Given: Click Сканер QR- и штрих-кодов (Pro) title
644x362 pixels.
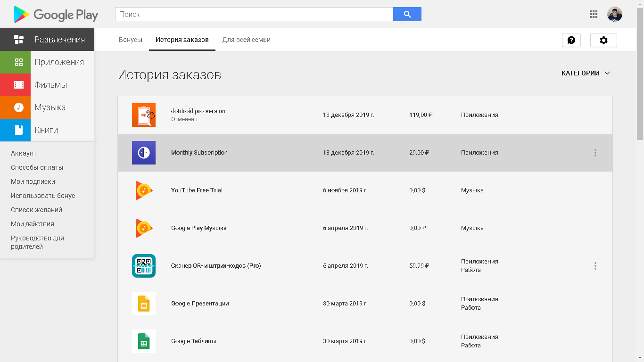Looking at the screenshot, I should point(216,266).
